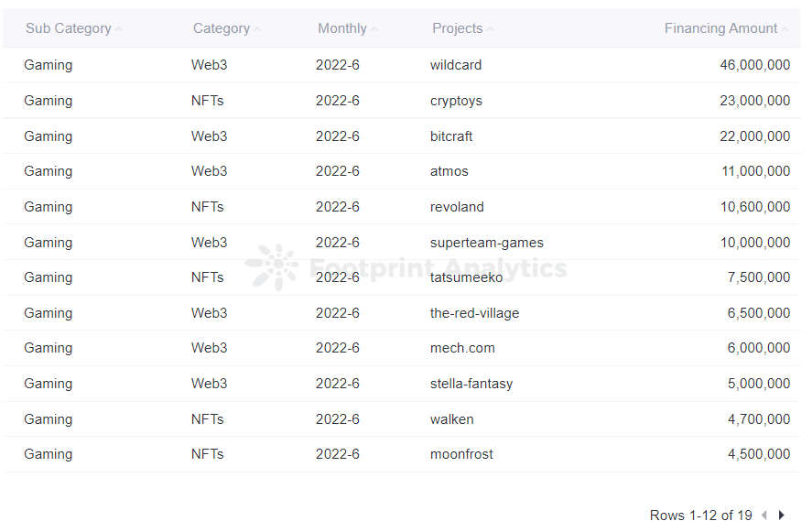The height and width of the screenshot is (532, 812).
Task: Select the atmos project
Action: click(x=448, y=171)
